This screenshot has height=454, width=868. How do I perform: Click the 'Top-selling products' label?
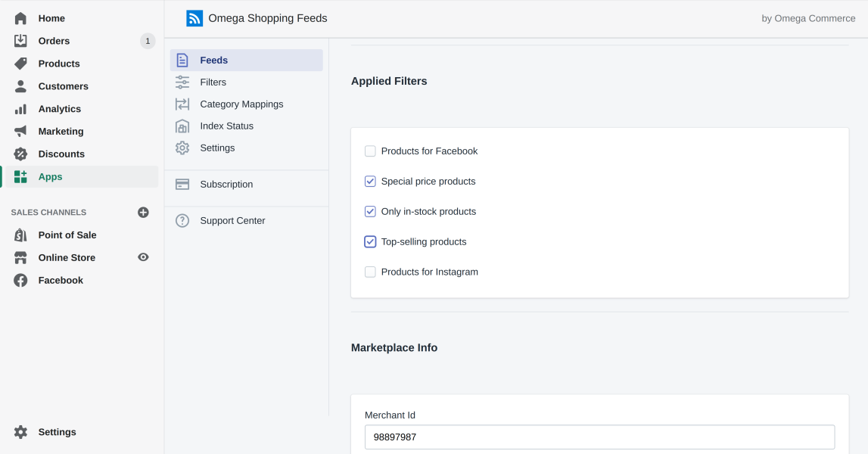click(424, 242)
